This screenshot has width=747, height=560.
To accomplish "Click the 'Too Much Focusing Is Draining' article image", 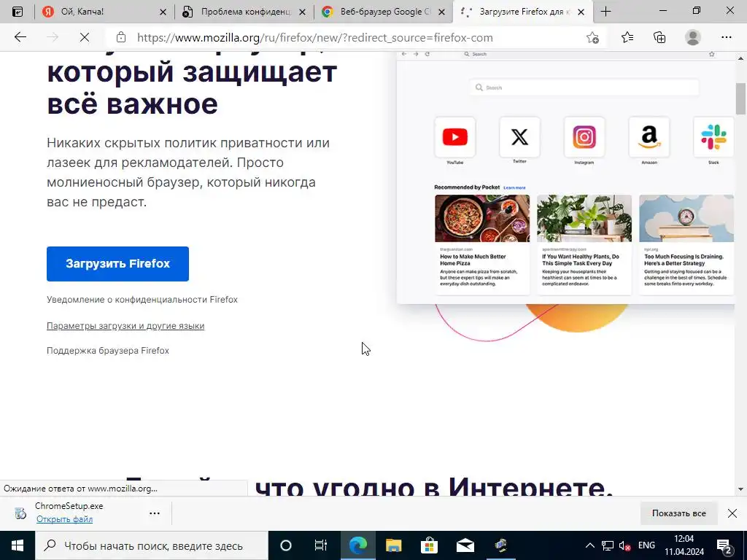I will (686, 219).
